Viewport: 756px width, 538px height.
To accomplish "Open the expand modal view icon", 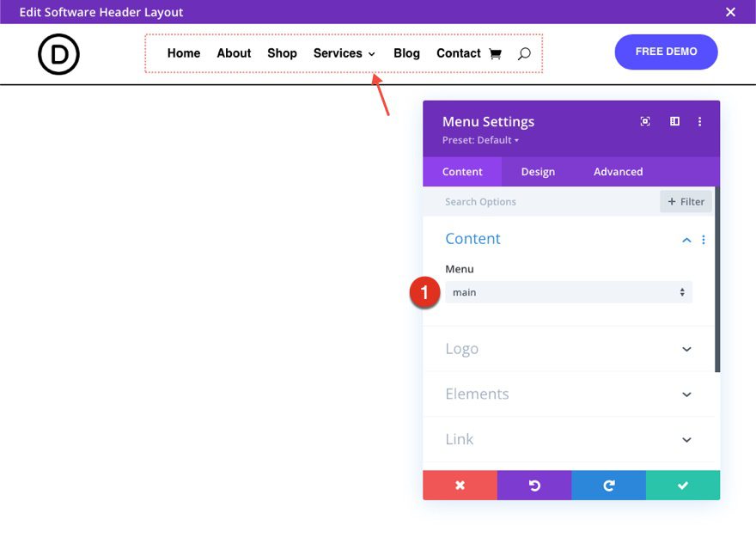I will click(x=645, y=121).
